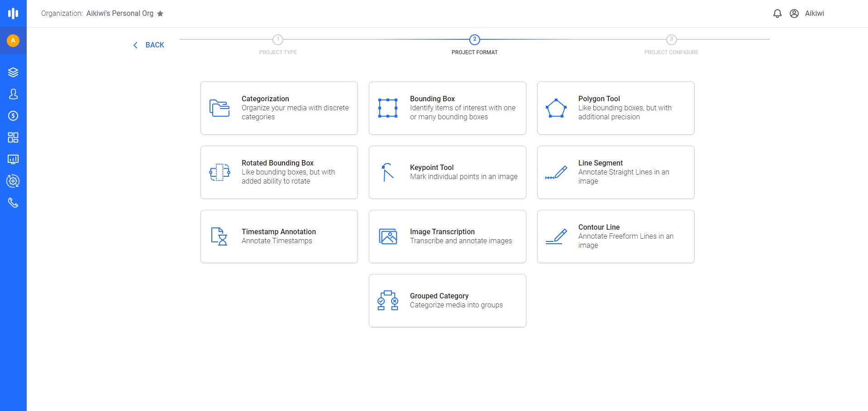This screenshot has width=868, height=411.
Task: Jump to step 1 Project Type
Action: point(278,45)
